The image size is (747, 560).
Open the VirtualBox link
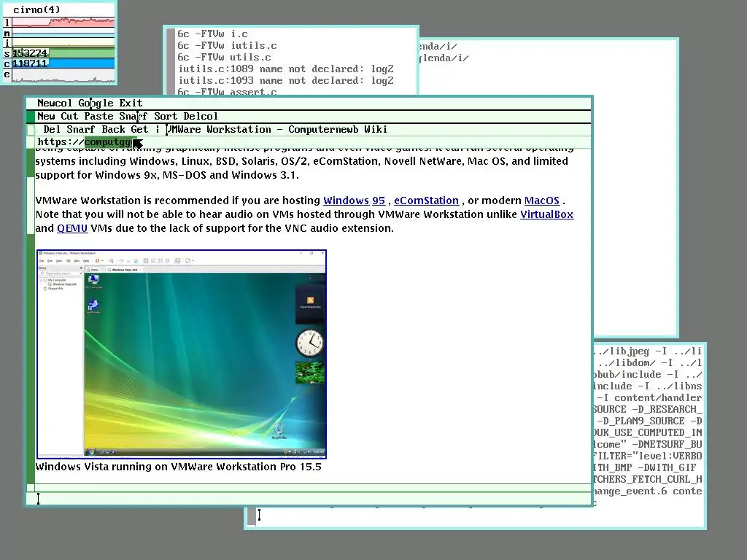pos(546,214)
